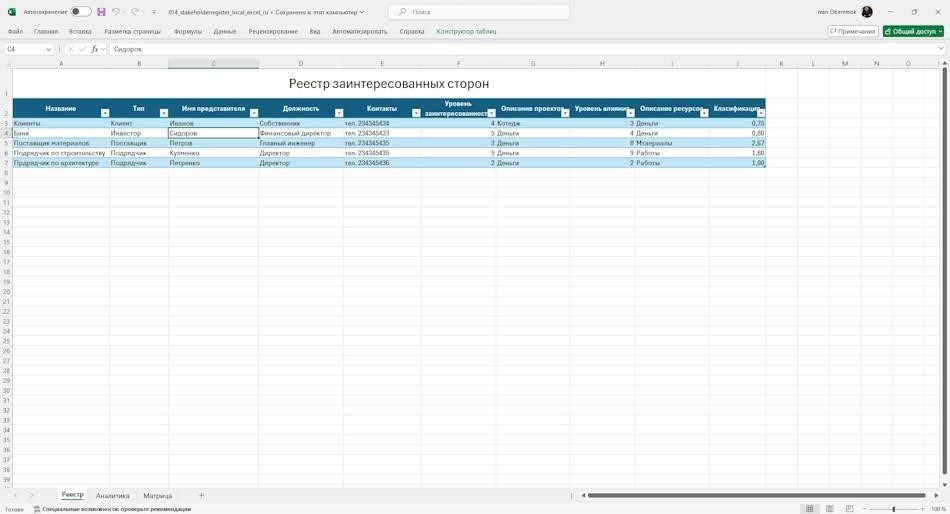The width and height of the screenshot is (950, 514).
Task: Click the Excel app logo icon
Action: (x=12, y=12)
